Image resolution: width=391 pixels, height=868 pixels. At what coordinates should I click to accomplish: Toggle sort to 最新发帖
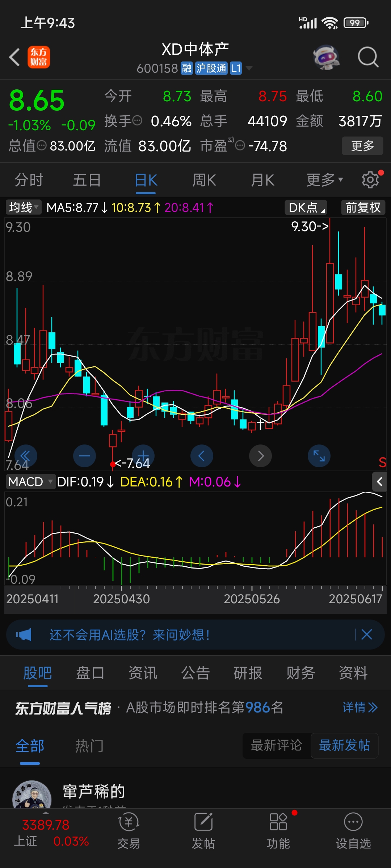point(344,745)
